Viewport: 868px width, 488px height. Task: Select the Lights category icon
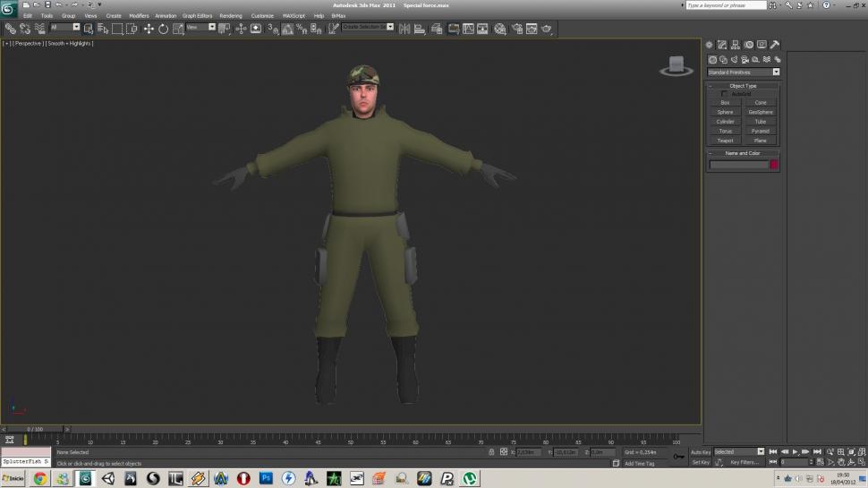tap(734, 59)
